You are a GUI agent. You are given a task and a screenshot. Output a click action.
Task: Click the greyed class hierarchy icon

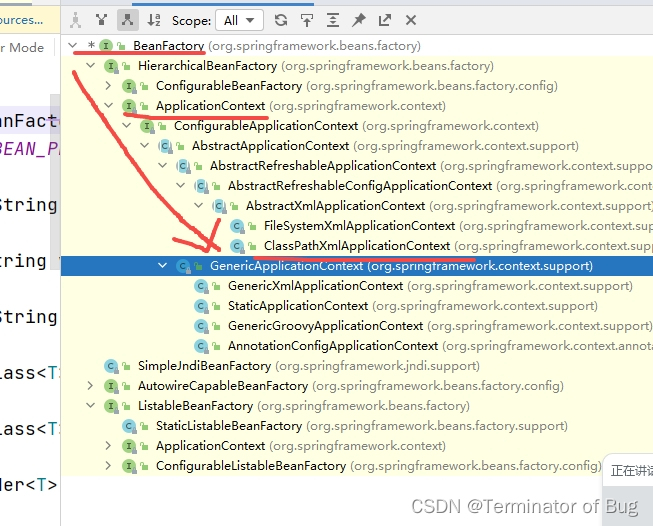click(75, 20)
